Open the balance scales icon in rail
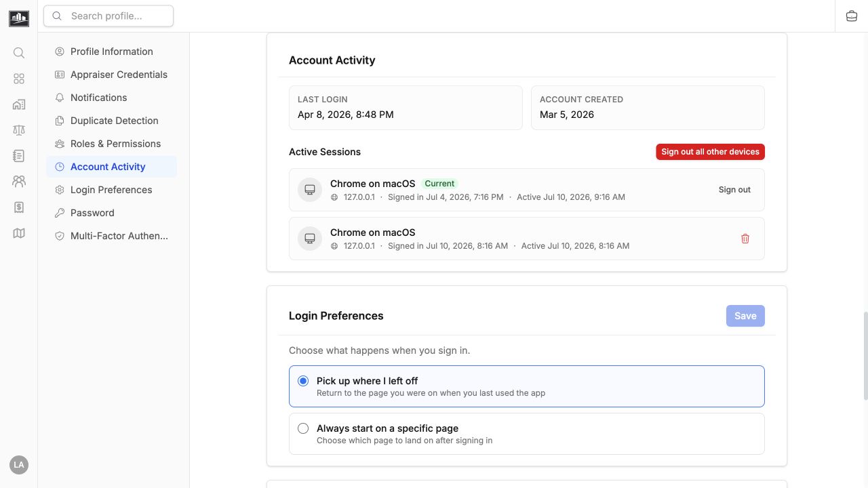Viewport: 868px width, 488px height. click(19, 130)
